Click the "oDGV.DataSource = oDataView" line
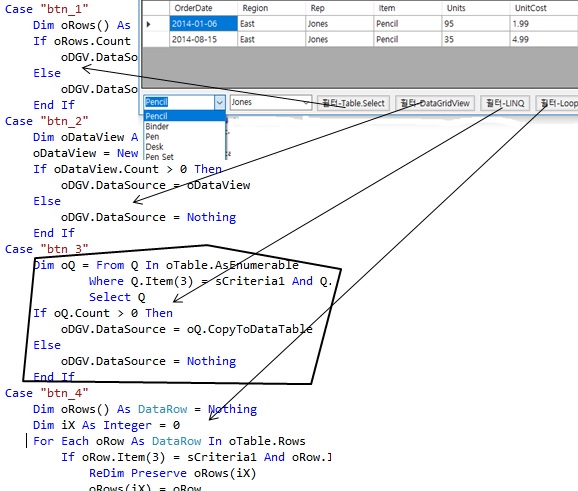The image size is (578, 491). (x=156, y=185)
